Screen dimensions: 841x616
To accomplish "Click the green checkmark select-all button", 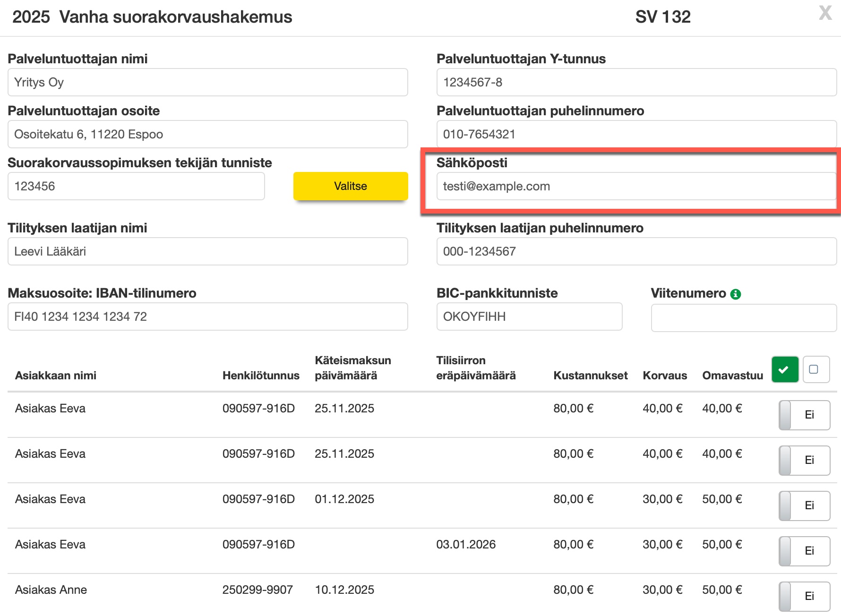I will tap(785, 369).
